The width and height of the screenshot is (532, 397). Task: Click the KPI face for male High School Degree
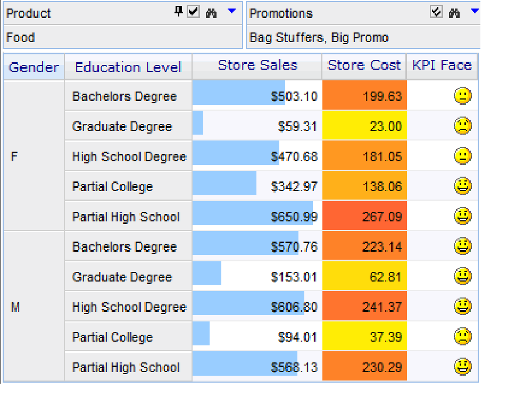coord(463,307)
